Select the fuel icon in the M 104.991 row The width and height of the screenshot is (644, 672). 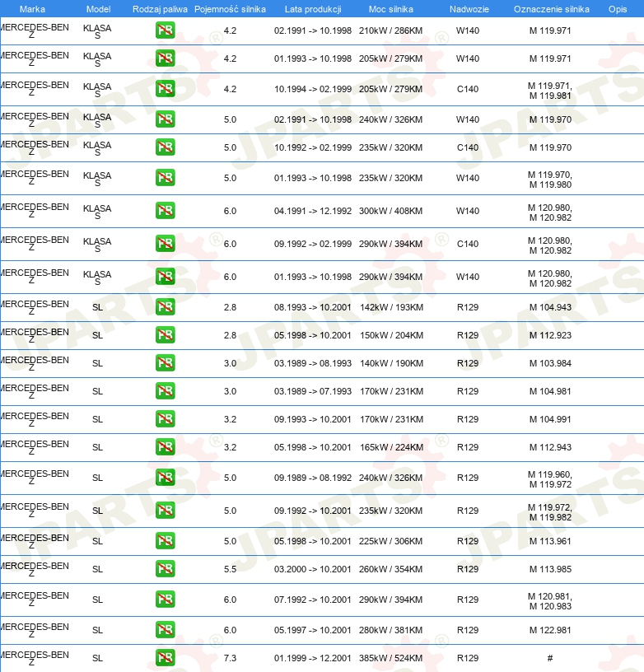165,418
